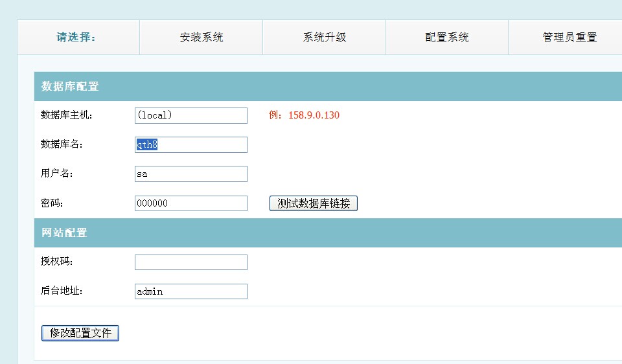Focus the input box containing sa
This screenshot has width=622, height=364.
pyautogui.click(x=191, y=174)
